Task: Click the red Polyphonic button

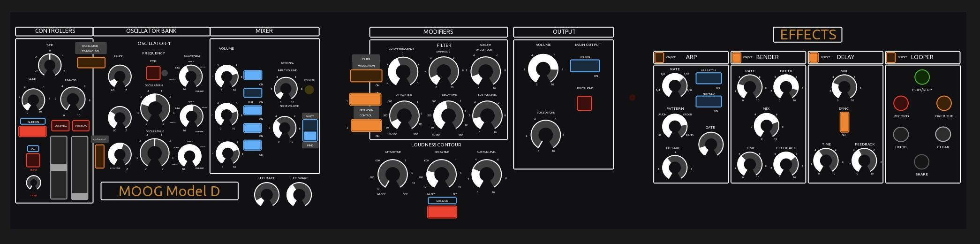Action: click(x=584, y=103)
